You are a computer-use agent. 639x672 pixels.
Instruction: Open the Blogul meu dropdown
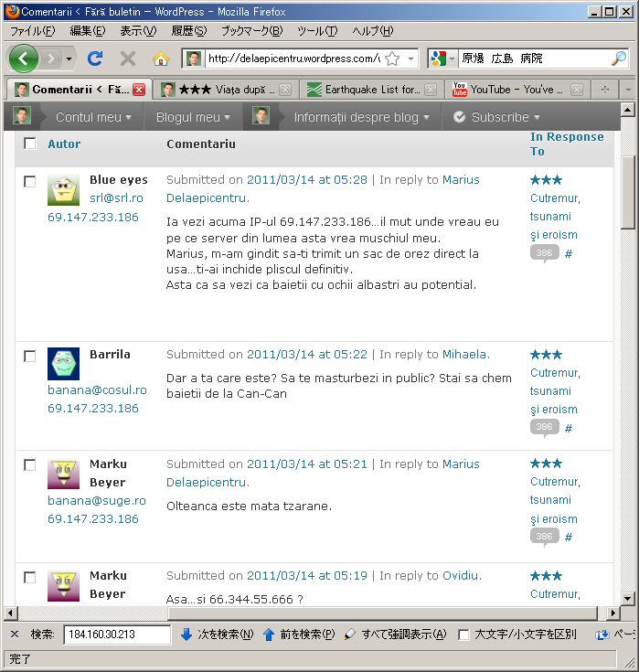(x=193, y=117)
